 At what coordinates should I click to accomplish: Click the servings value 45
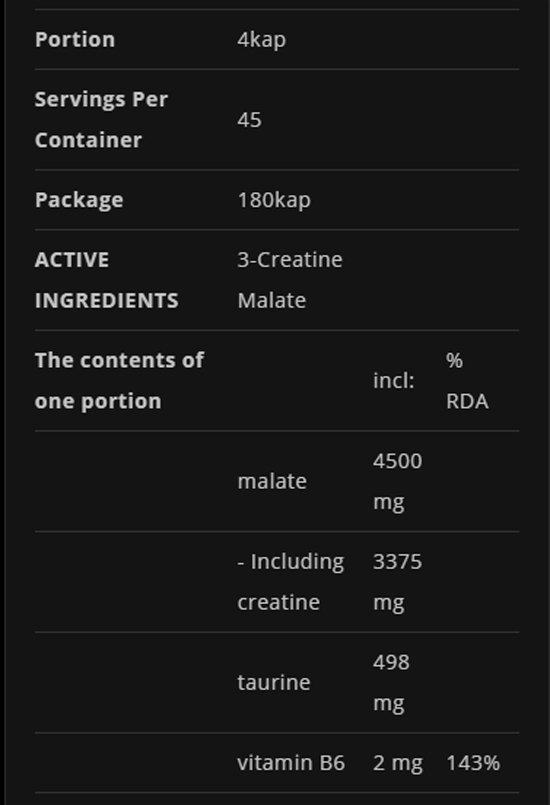[x=250, y=120]
